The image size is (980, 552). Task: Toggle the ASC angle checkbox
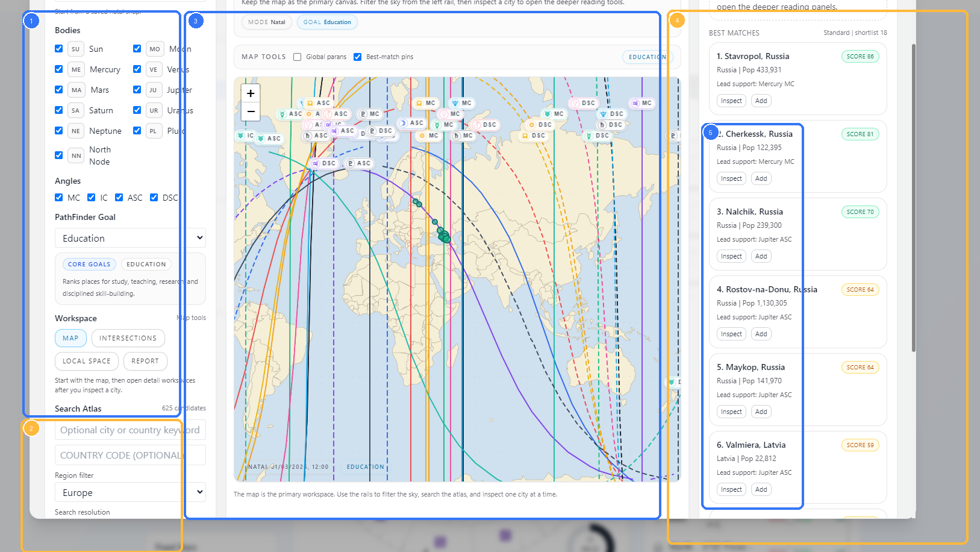[119, 198]
